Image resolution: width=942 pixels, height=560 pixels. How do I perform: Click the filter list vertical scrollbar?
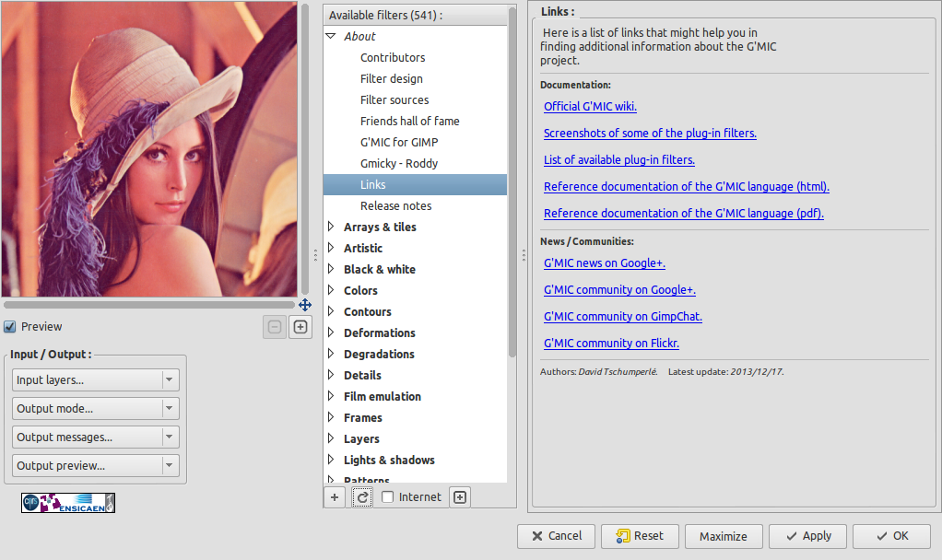(512, 182)
